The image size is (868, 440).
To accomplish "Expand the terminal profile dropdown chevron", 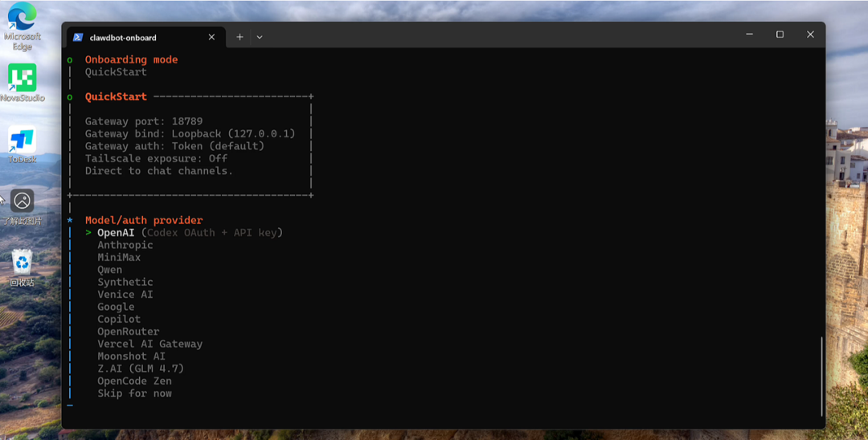I will 260,37.
